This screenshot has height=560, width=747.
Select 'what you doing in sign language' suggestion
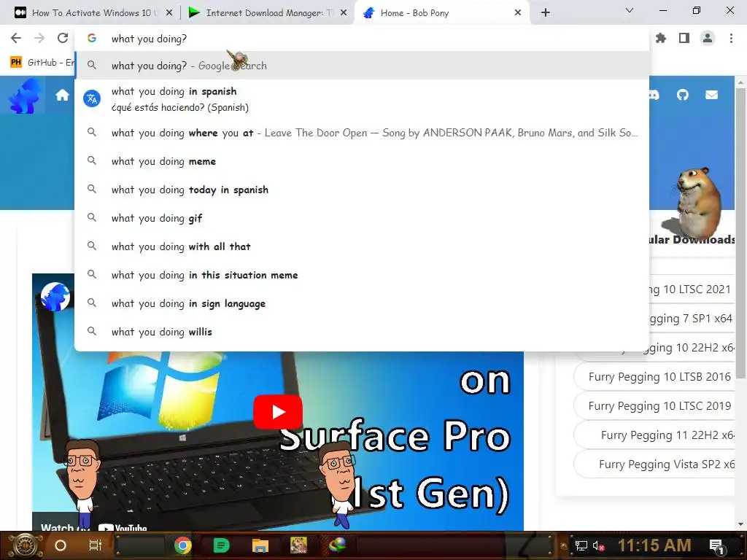[x=362, y=303]
